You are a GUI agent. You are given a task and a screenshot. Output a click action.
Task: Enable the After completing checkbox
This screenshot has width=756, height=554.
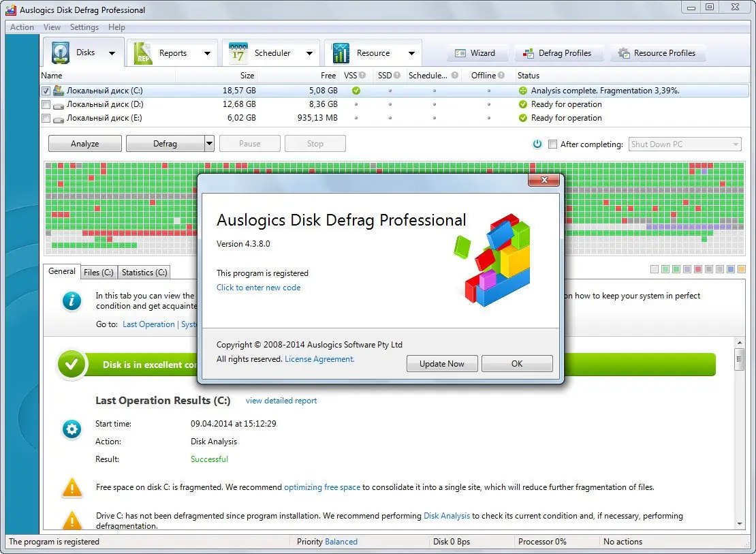coord(553,144)
